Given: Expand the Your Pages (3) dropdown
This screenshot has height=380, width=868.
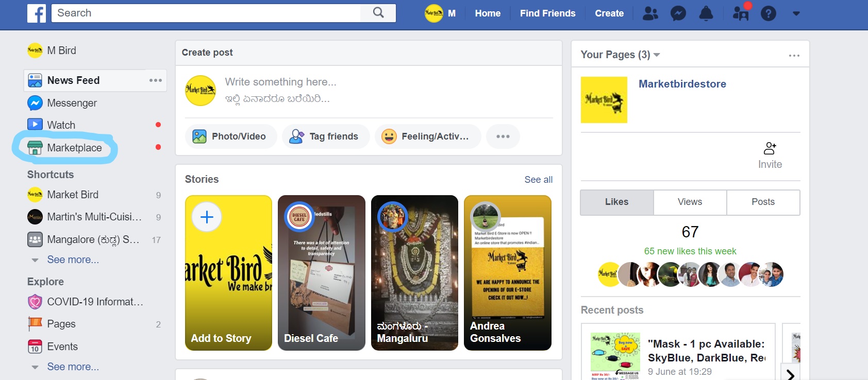Looking at the screenshot, I should [x=657, y=55].
